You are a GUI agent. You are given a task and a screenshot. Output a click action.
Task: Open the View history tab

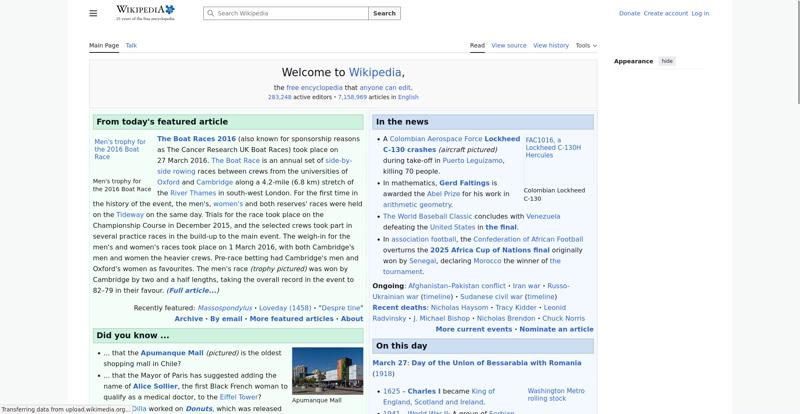tap(551, 45)
